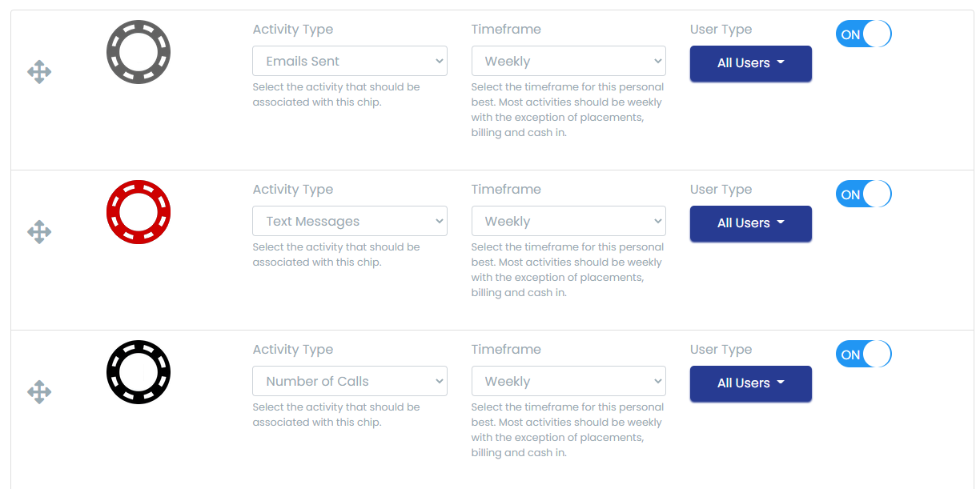Click the Activity Type label above Emails Sent
This screenshot has height=489, width=980.
(293, 30)
